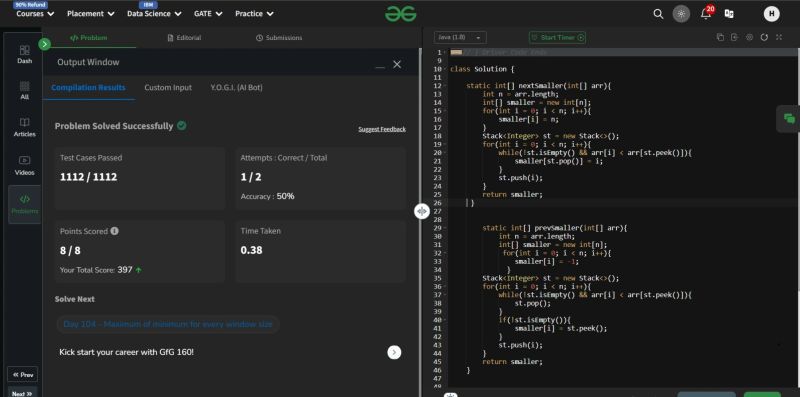Image resolution: width=800 pixels, height=397 pixels.
Task: Expand the Practice dropdown menu
Action: click(254, 14)
